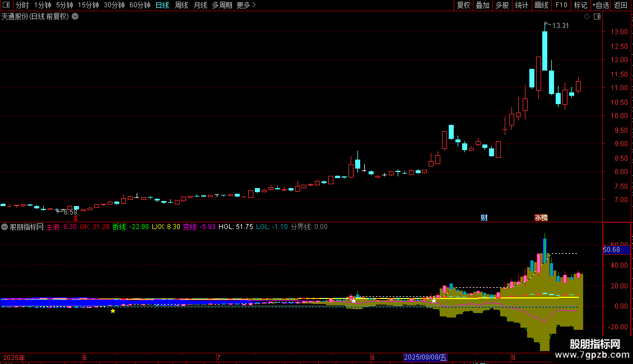Image resolution: width=633 pixels, height=364 pixels.
Task: Click the diamond icon above price axis
Action: coord(587,17)
